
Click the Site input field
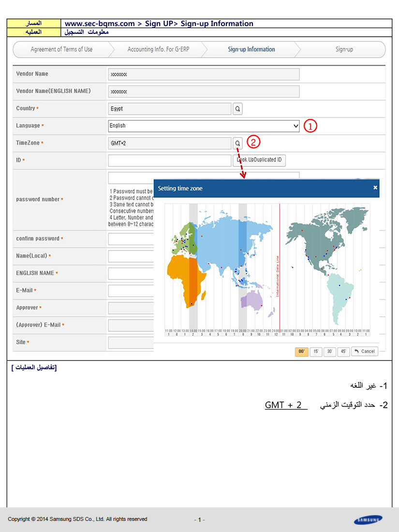point(131,343)
